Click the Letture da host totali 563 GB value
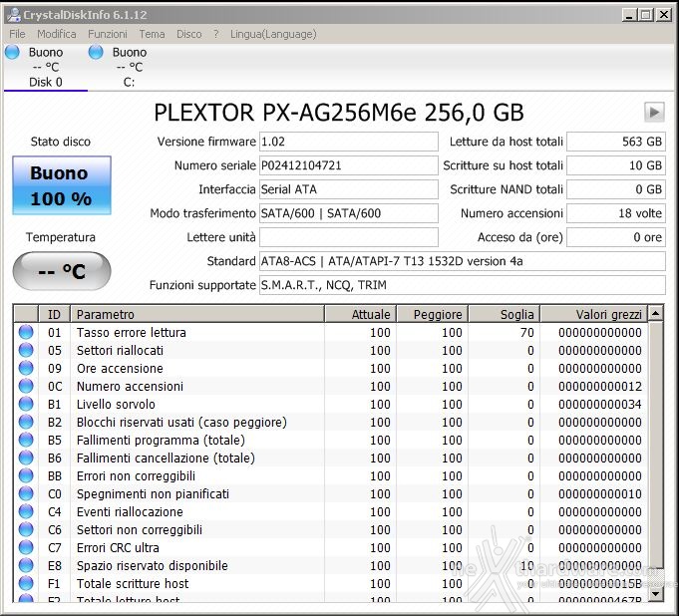This screenshot has height=616, width=679. pos(616,142)
